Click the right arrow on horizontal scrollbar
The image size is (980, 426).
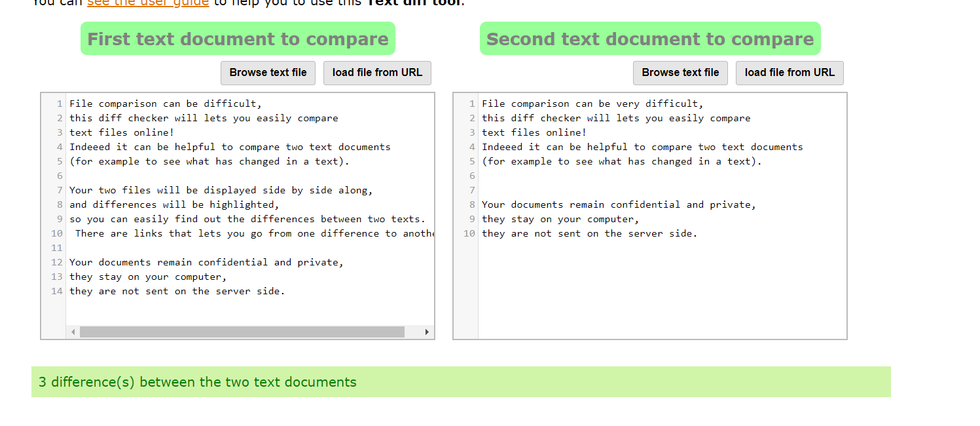click(x=426, y=332)
